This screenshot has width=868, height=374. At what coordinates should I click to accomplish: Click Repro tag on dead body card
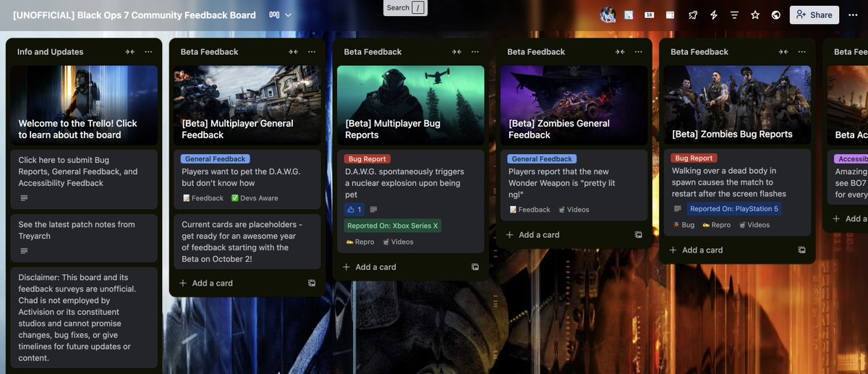click(x=717, y=225)
